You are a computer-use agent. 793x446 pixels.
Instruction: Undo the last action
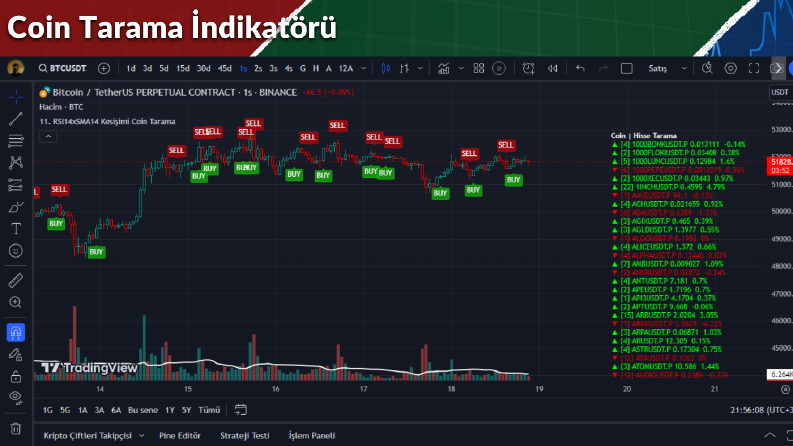tap(580, 68)
